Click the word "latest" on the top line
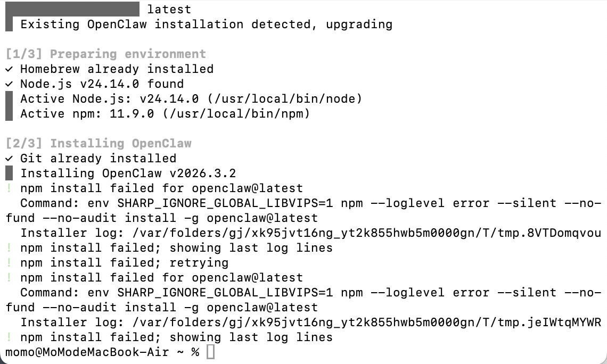The height and width of the screenshot is (364, 607). pos(169,10)
